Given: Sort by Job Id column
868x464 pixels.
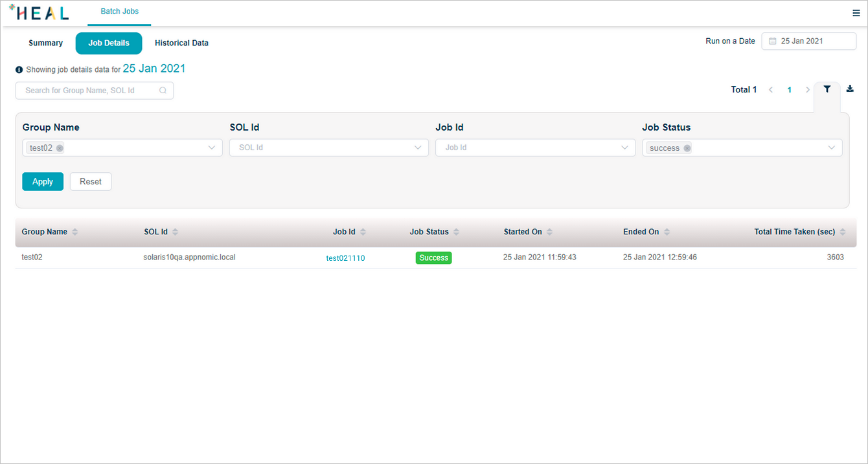Looking at the screenshot, I should pyautogui.click(x=363, y=232).
